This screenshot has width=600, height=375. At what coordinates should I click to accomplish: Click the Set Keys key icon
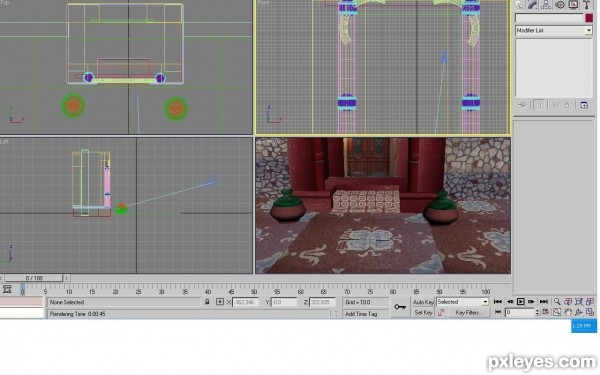pos(400,307)
